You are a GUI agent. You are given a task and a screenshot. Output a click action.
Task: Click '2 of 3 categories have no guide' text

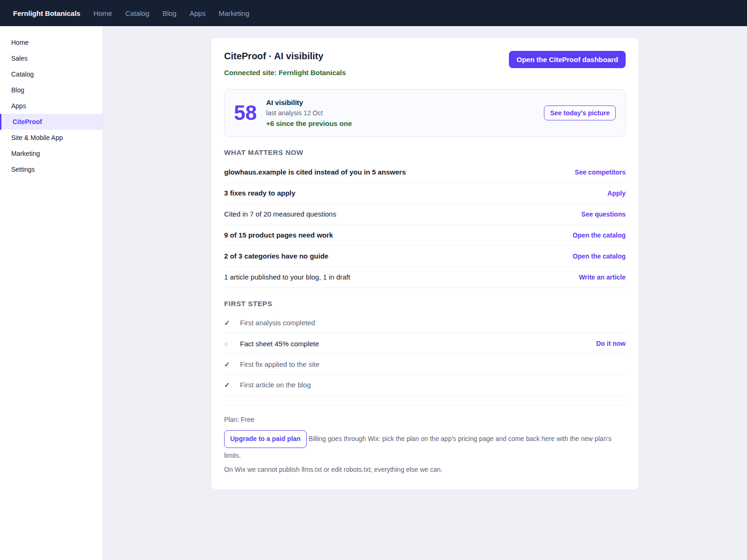click(x=276, y=256)
